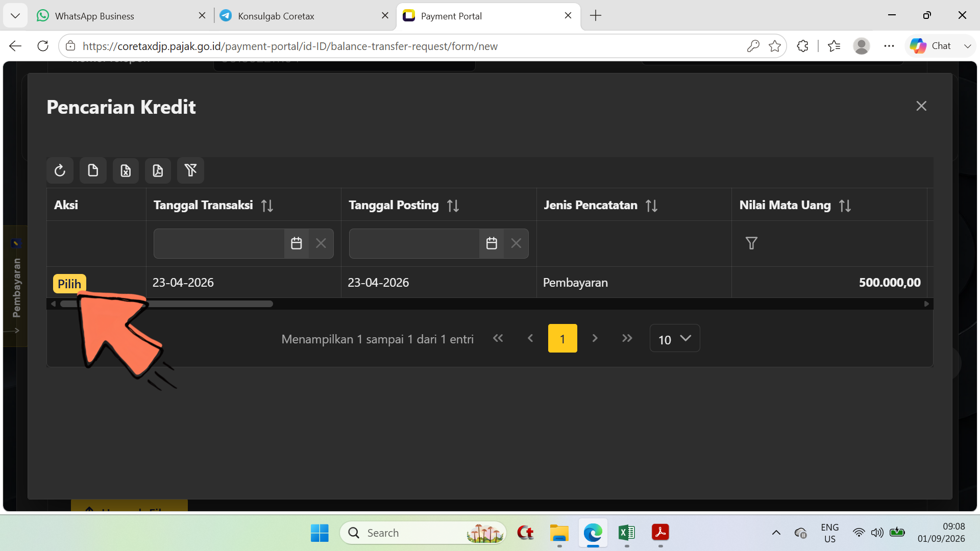Screen dimensions: 980x551
Task: Sort by Jenis Pencatatan column
Action: [x=651, y=206]
